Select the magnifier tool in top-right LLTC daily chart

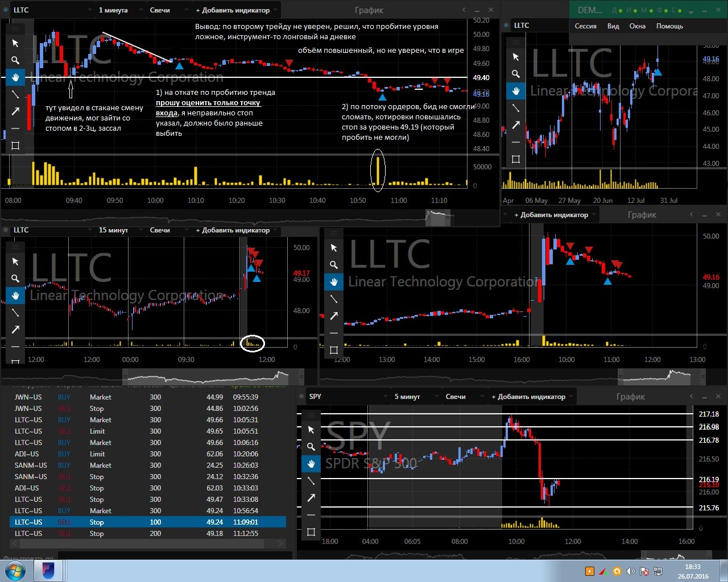click(516, 74)
